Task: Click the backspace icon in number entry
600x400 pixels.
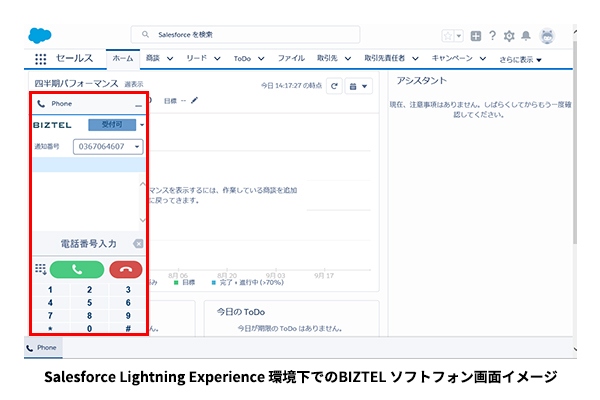Action: pos(138,244)
